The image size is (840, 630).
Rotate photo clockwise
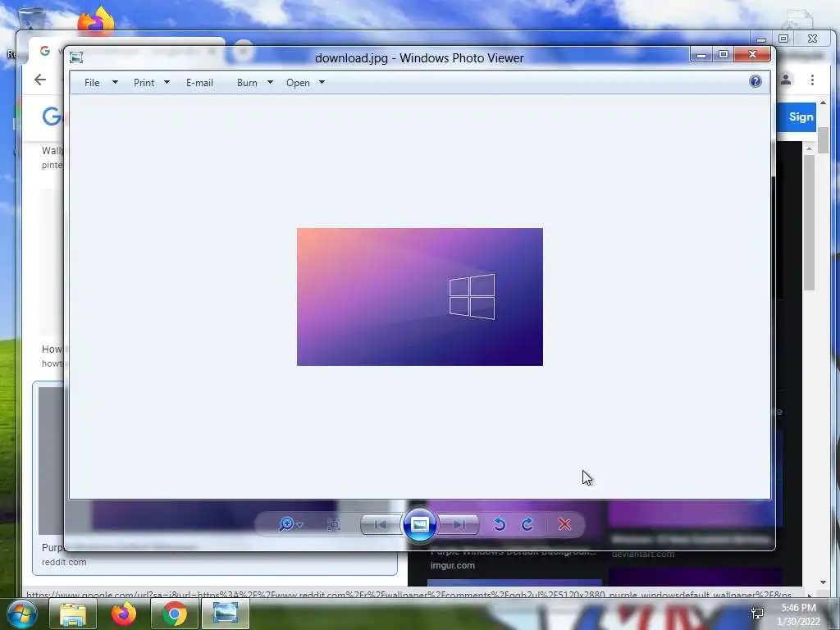[x=527, y=524]
